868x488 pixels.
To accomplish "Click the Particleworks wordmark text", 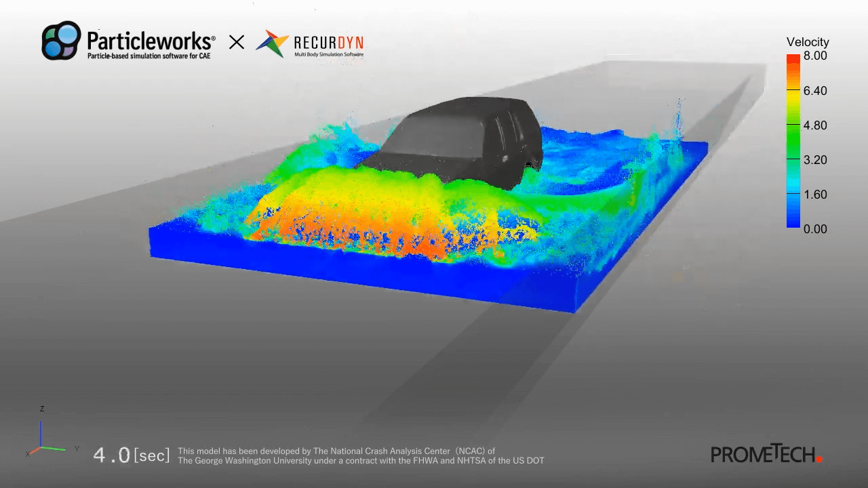I will pyautogui.click(x=151, y=40).
